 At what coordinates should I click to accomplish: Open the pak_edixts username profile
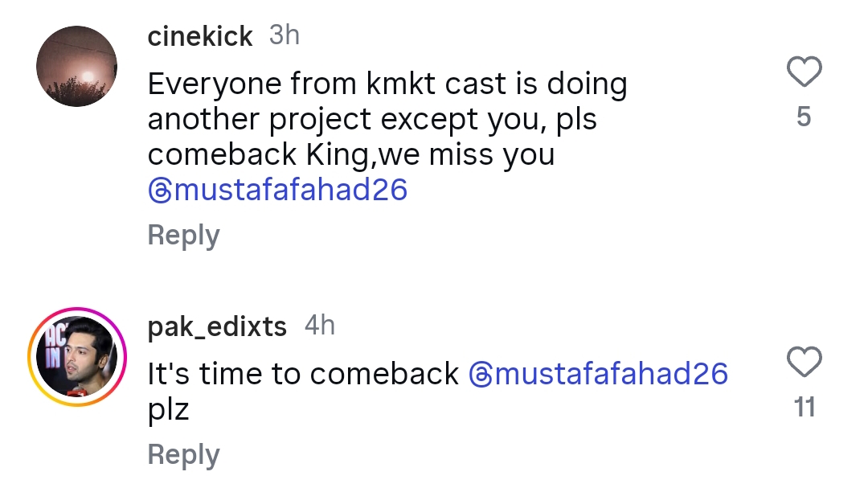click(x=217, y=326)
